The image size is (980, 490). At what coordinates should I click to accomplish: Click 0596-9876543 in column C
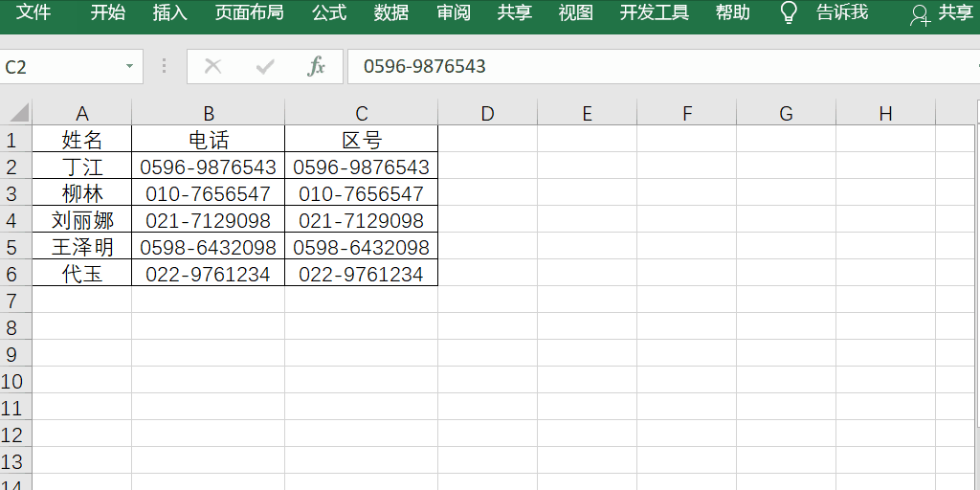coord(361,166)
